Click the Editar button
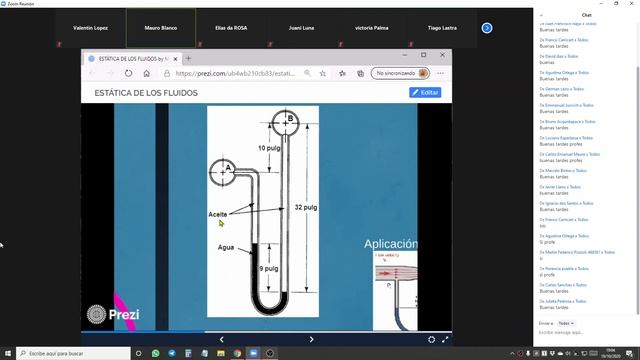 pos(425,93)
